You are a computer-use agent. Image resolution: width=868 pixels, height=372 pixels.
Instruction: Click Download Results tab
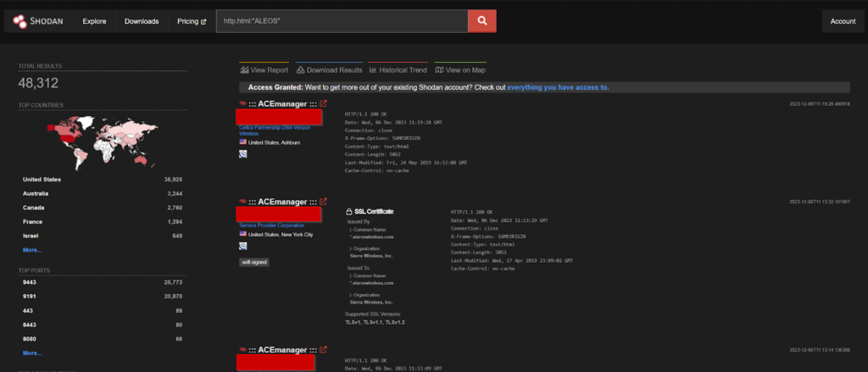[x=330, y=70]
